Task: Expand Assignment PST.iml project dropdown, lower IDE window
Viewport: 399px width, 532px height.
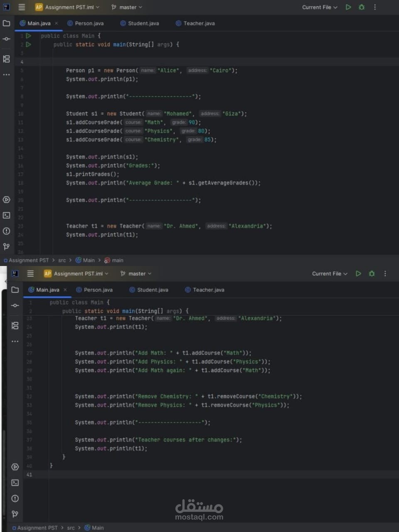Action: [x=76, y=273]
